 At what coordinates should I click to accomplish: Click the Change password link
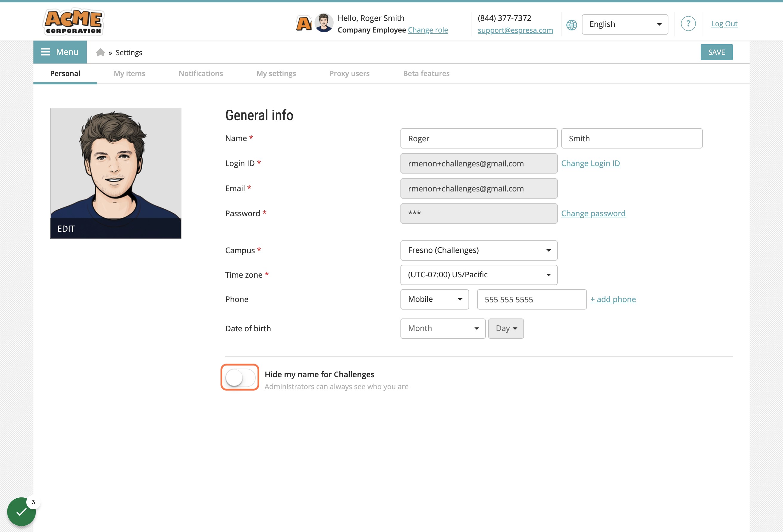[593, 214]
